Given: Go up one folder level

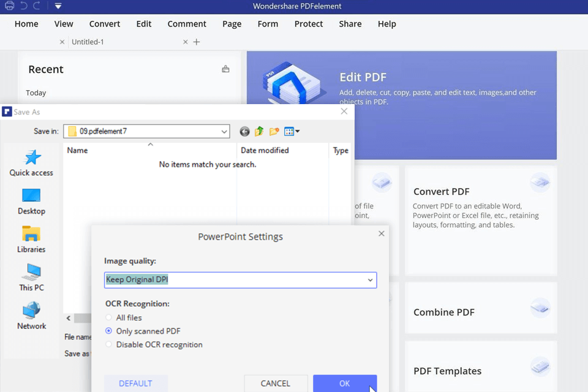Looking at the screenshot, I should coord(259,131).
